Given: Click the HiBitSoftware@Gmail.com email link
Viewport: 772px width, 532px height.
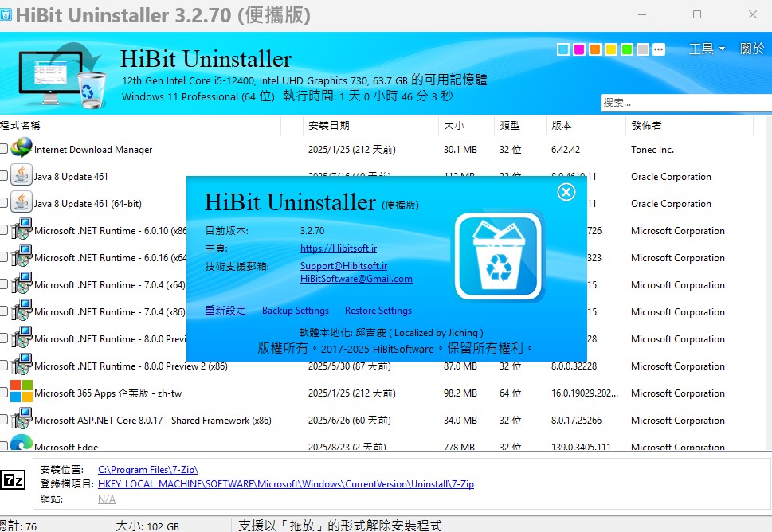Looking at the screenshot, I should (x=356, y=279).
